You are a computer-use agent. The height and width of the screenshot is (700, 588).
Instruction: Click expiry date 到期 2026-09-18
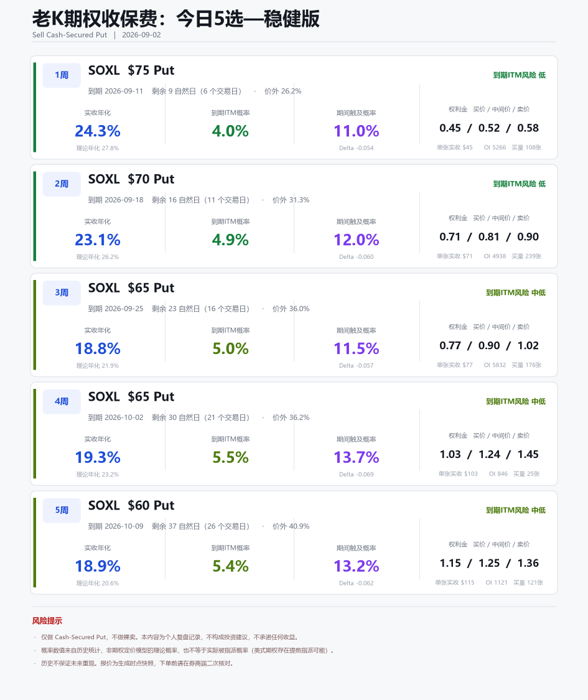click(116, 200)
